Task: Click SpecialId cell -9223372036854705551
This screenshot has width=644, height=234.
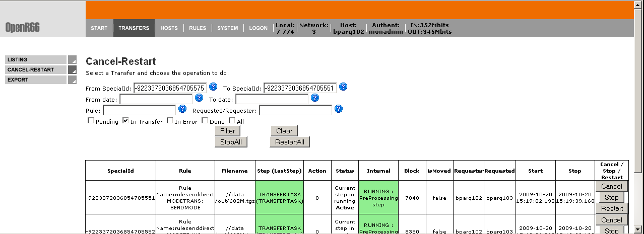Action: coord(121,198)
